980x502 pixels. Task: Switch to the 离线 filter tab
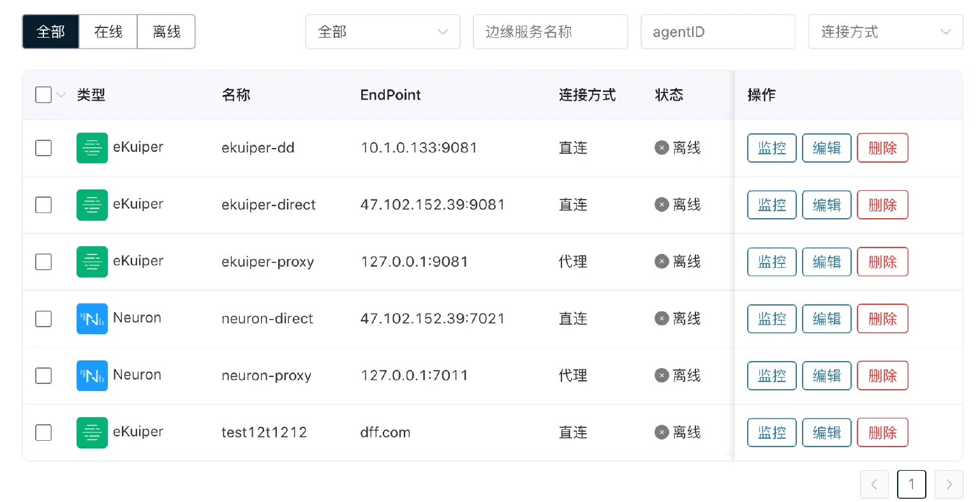point(166,31)
